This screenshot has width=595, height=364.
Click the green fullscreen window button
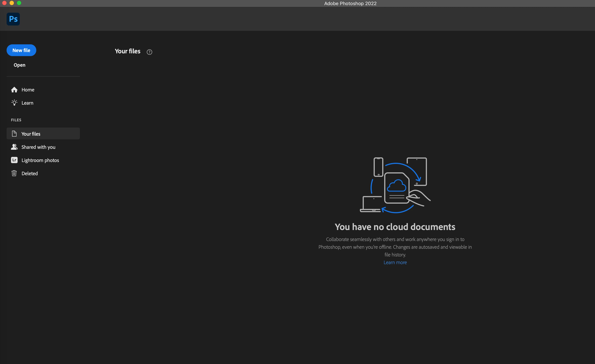click(19, 3)
